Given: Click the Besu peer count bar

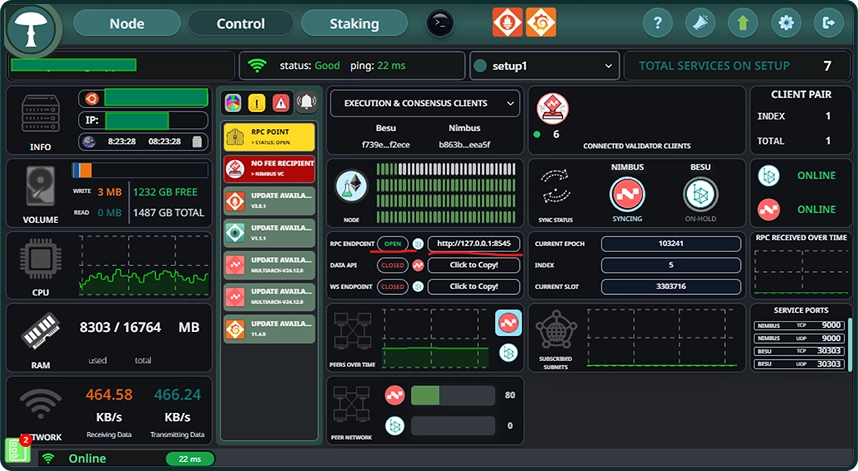Looking at the screenshot, I should pos(453,426).
